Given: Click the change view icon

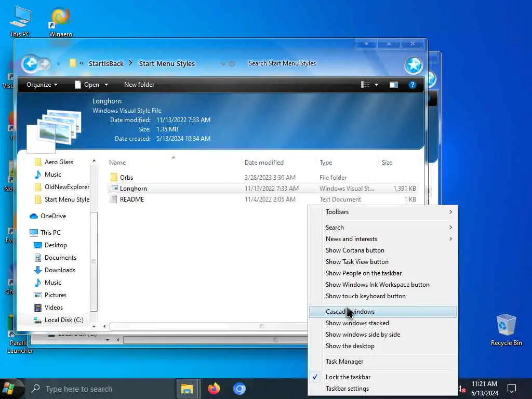Looking at the screenshot, I should pos(365,85).
